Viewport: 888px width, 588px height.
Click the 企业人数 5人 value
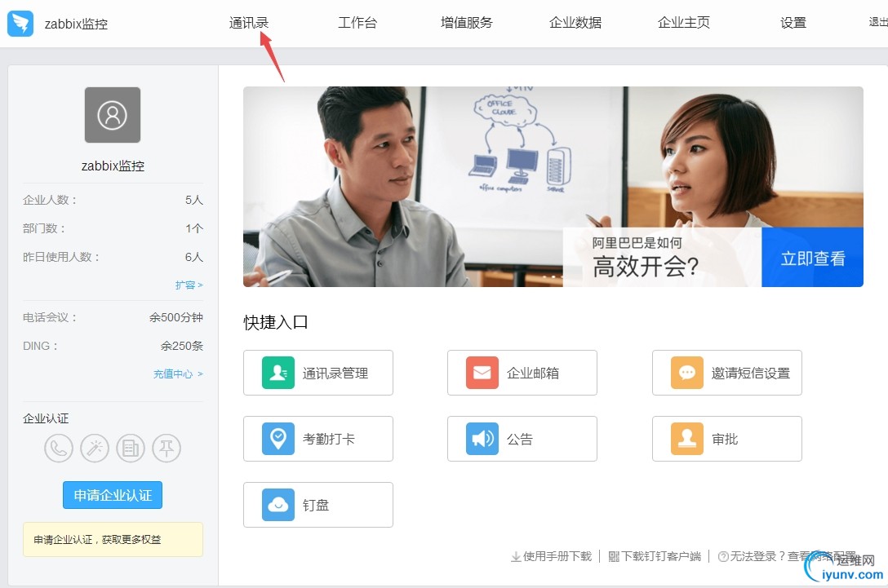pyautogui.click(x=193, y=200)
